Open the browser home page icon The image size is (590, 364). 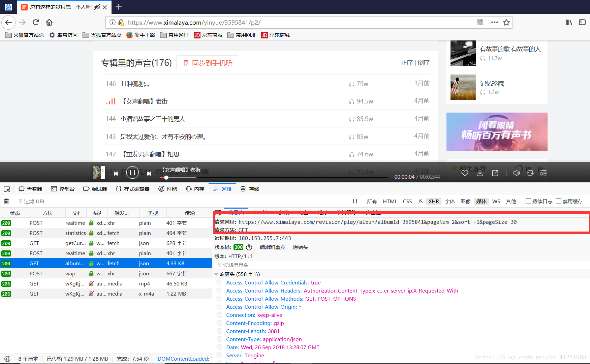click(x=49, y=22)
